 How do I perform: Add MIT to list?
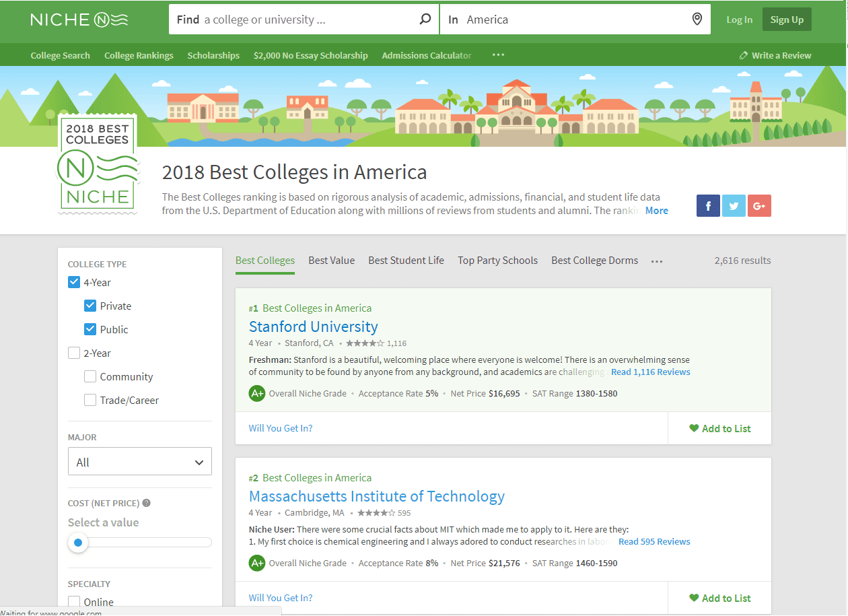tap(720, 598)
